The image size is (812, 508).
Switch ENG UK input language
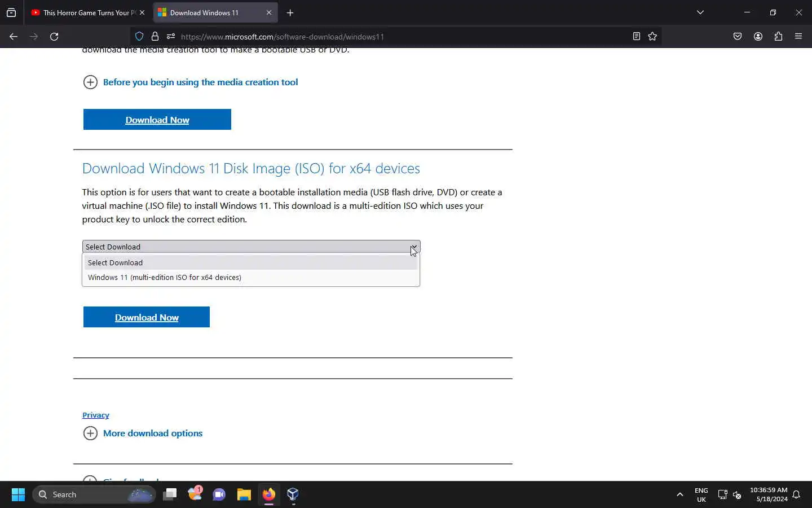click(701, 494)
